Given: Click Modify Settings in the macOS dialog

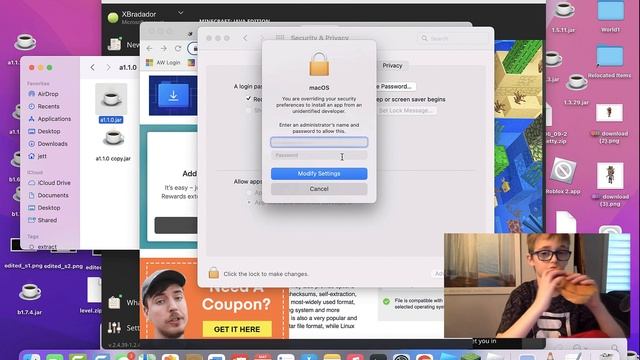Looking at the screenshot, I should [x=319, y=173].
